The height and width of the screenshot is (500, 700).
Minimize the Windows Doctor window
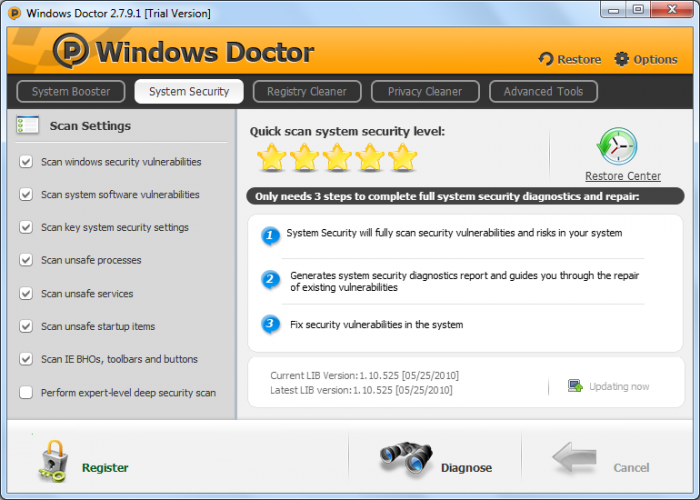click(613, 10)
